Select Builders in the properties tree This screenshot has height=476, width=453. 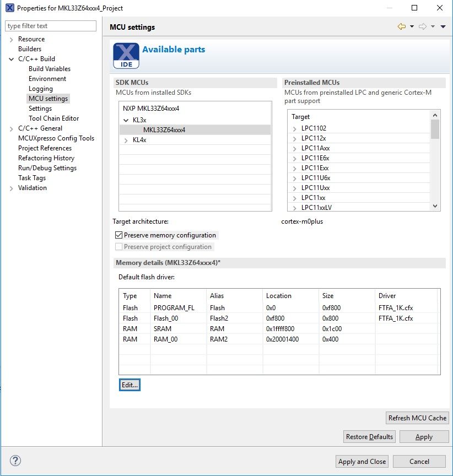[30, 49]
